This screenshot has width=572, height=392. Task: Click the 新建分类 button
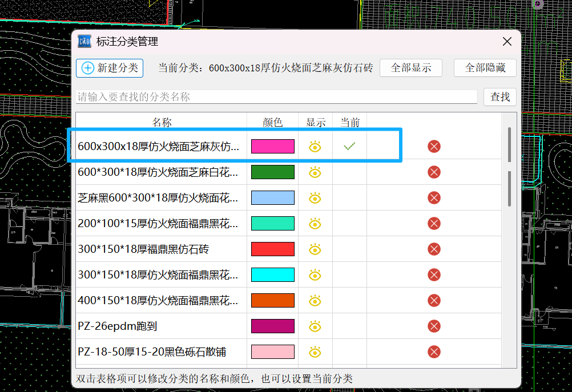click(110, 68)
